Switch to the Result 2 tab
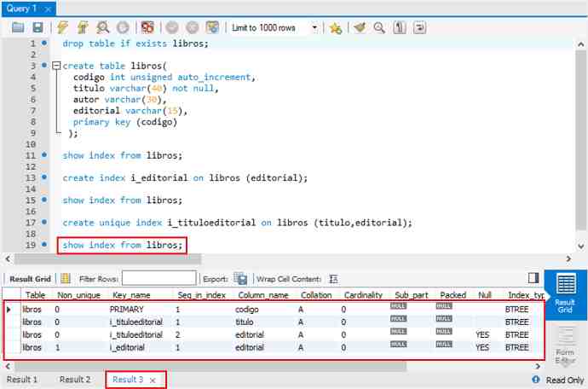This screenshot has height=389, width=588. point(74,379)
